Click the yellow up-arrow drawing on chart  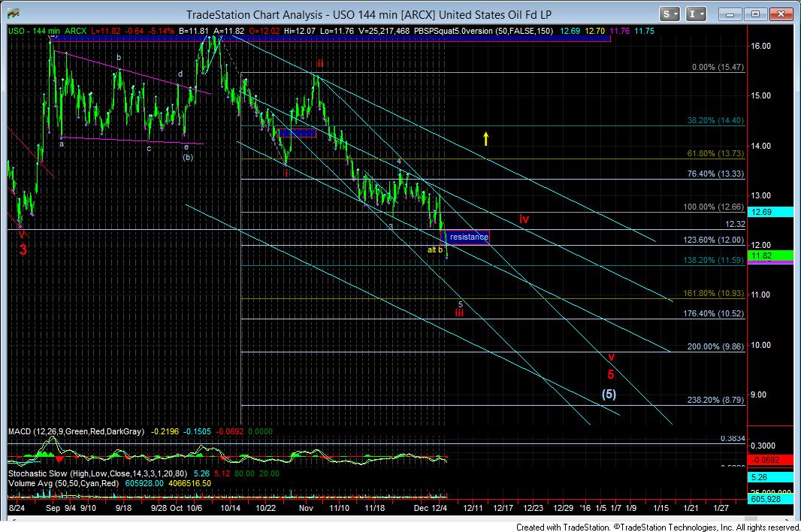point(486,138)
